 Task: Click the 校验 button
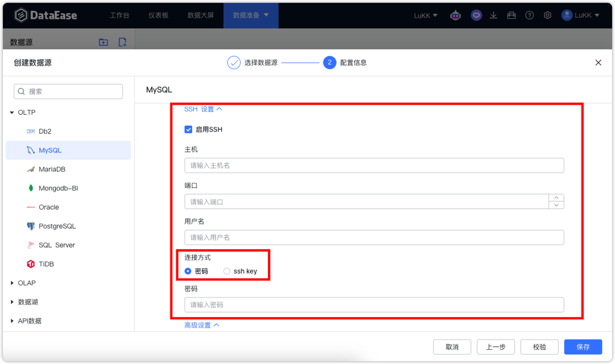click(x=540, y=347)
